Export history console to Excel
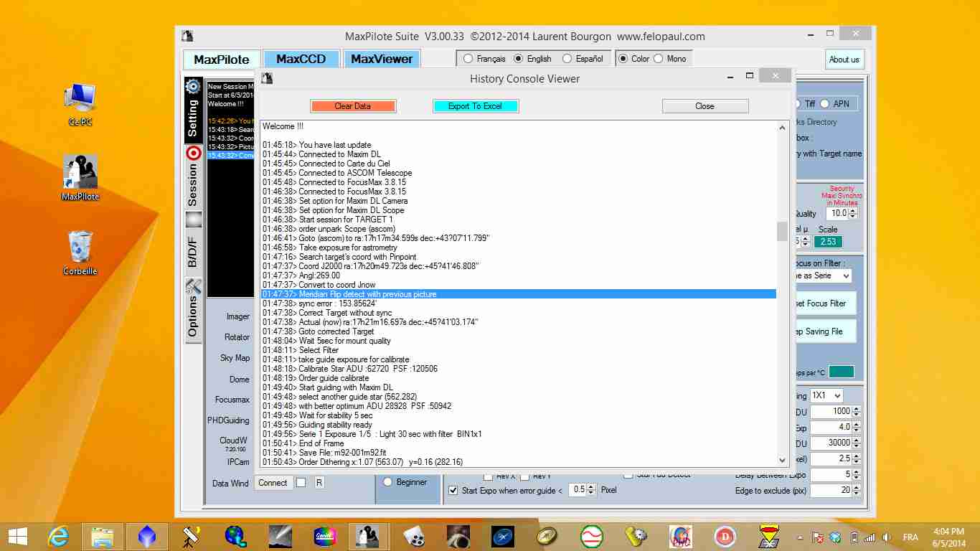Screen dimensions: 980x551 pyautogui.click(x=475, y=106)
